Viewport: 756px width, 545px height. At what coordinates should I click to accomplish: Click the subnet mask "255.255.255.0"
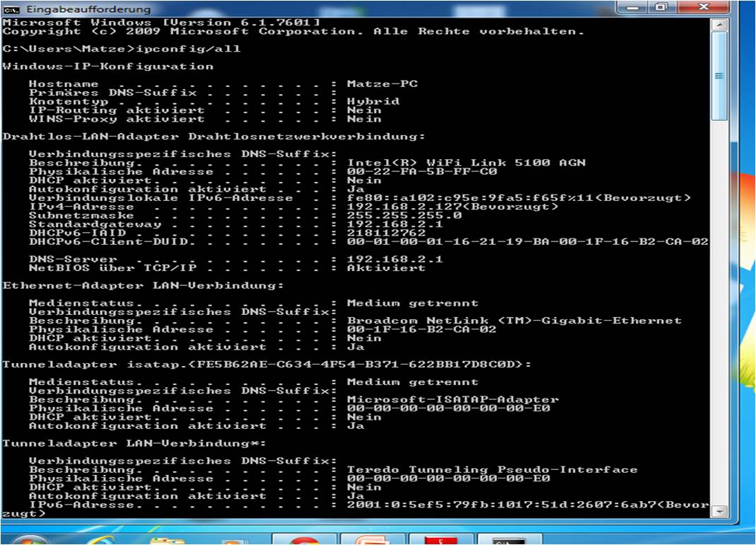click(405, 215)
